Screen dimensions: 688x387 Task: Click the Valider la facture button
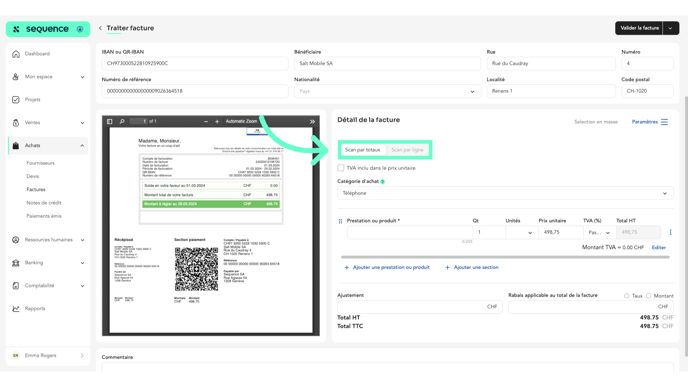(639, 28)
